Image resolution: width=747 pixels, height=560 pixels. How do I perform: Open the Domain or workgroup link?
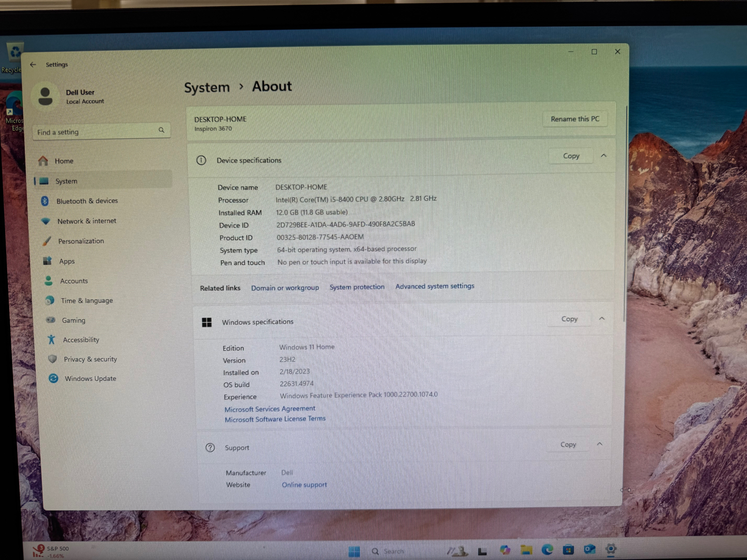click(x=285, y=288)
